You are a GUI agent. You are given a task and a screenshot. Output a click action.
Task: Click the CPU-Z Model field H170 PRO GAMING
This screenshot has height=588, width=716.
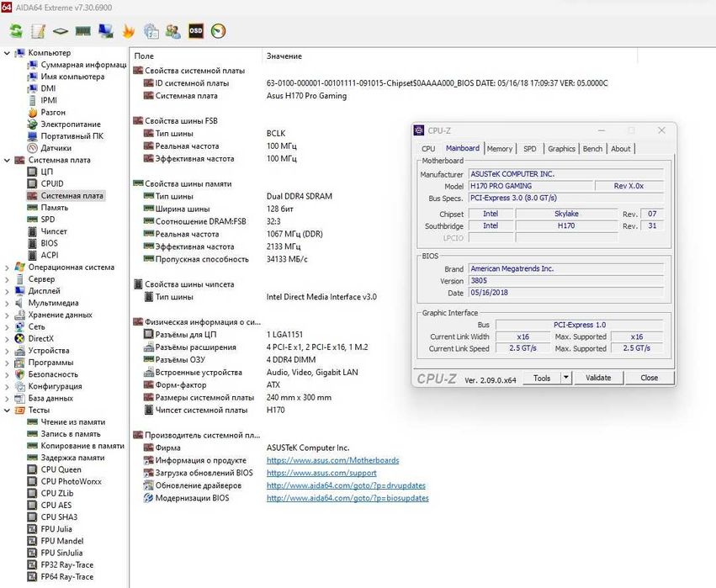(x=531, y=186)
